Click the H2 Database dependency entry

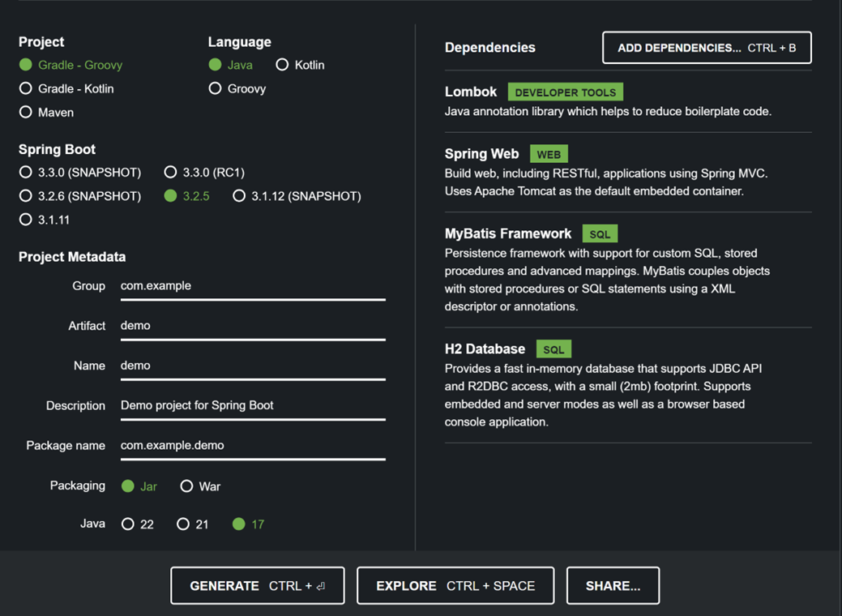(x=628, y=384)
